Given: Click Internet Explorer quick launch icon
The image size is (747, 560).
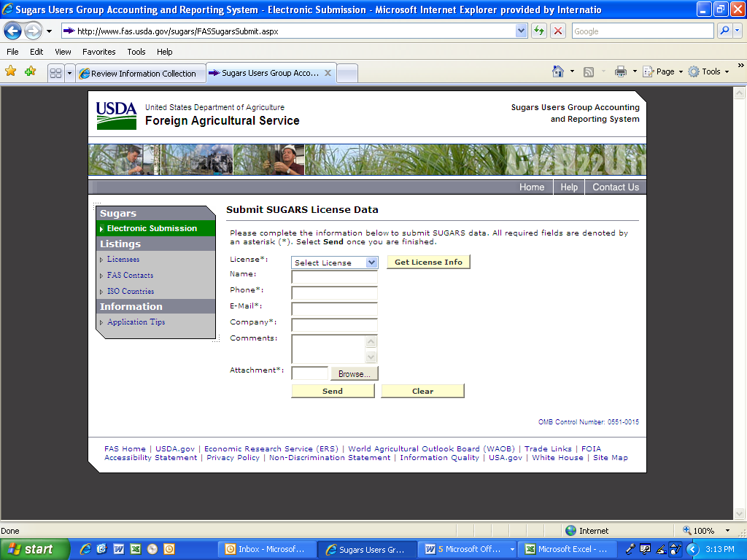Looking at the screenshot, I should click(x=85, y=549).
